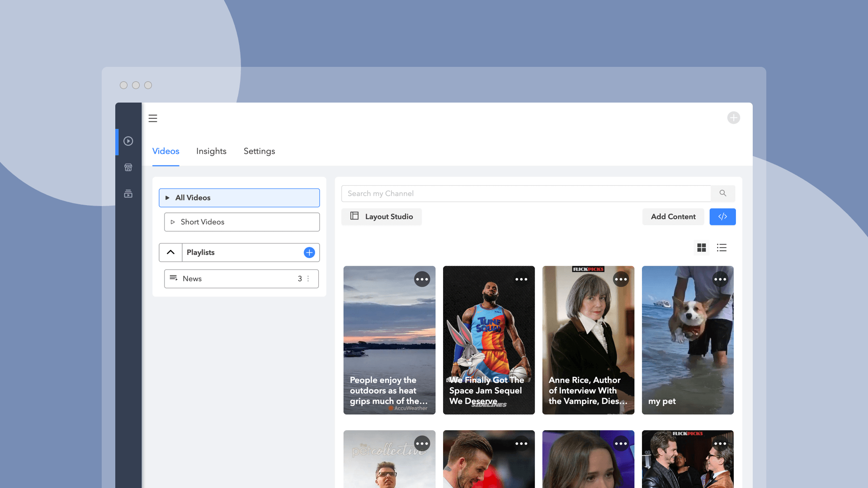This screenshot has width=868, height=488.
Task: Open options on Space Jam video
Action: (x=521, y=279)
